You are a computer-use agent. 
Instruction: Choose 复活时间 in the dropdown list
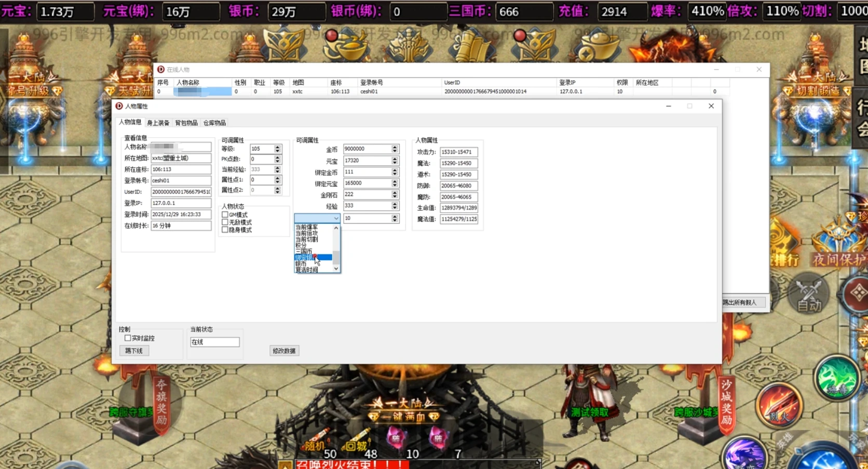307,270
